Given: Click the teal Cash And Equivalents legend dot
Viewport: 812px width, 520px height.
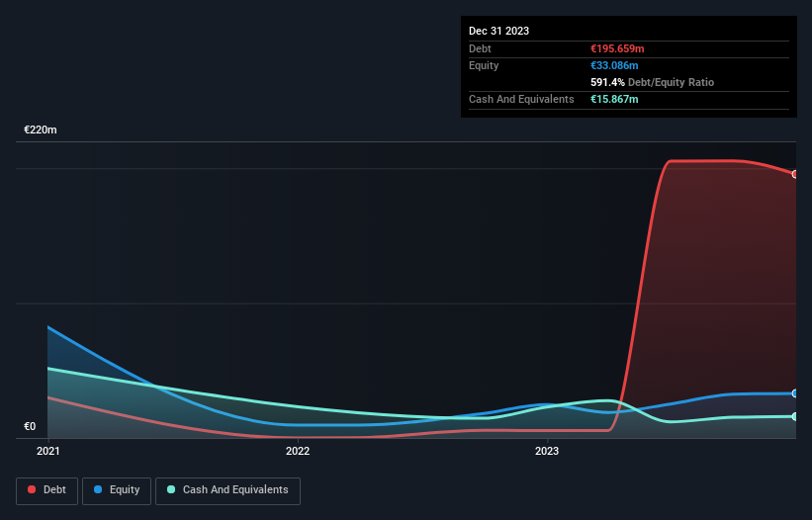Looking at the screenshot, I should pyautogui.click(x=171, y=489).
